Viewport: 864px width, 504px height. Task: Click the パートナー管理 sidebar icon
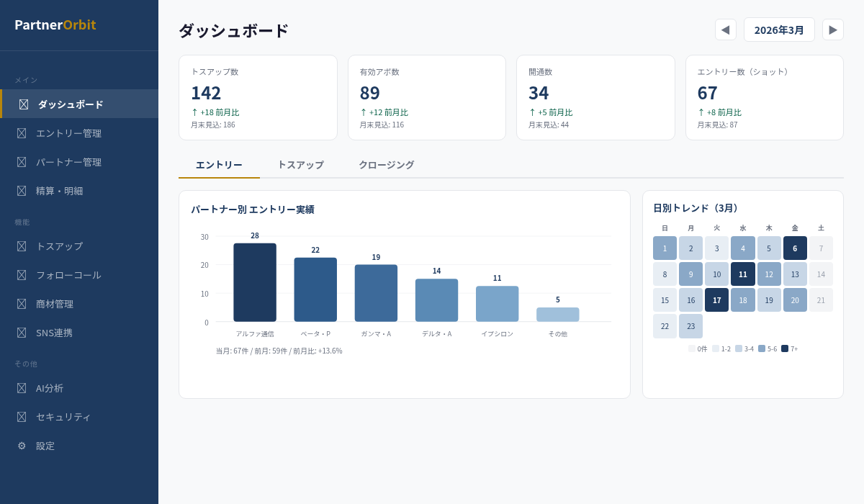click(22, 162)
